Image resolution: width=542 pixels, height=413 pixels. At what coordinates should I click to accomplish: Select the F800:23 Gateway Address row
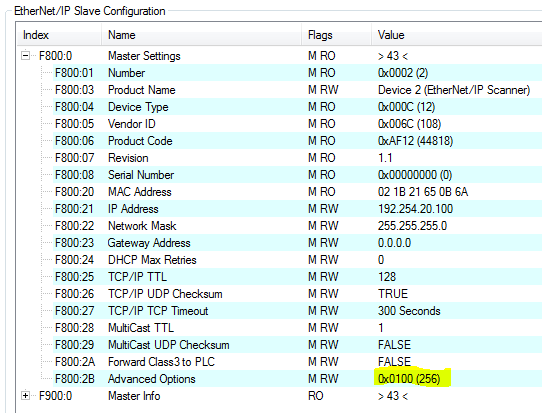[297, 243]
